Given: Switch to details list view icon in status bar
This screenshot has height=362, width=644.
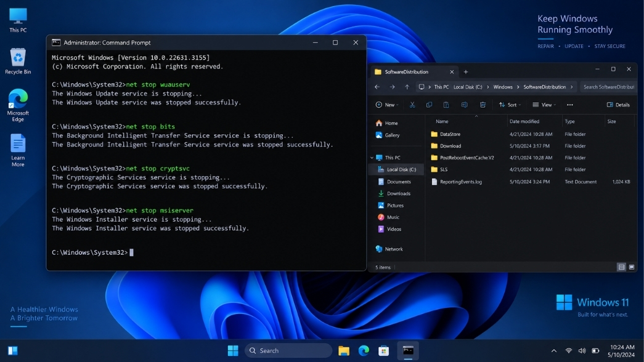Looking at the screenshot, I should point(621,267).
